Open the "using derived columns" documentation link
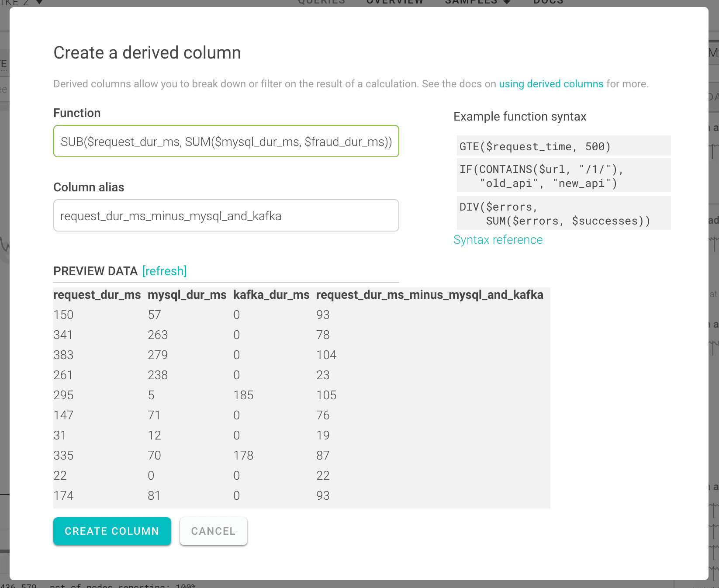 coord(550,83)
